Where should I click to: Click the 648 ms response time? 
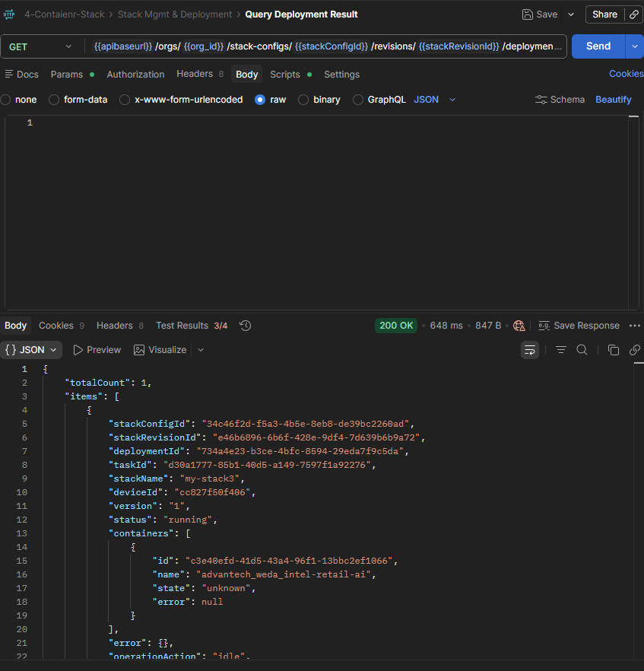click(446, 326)
